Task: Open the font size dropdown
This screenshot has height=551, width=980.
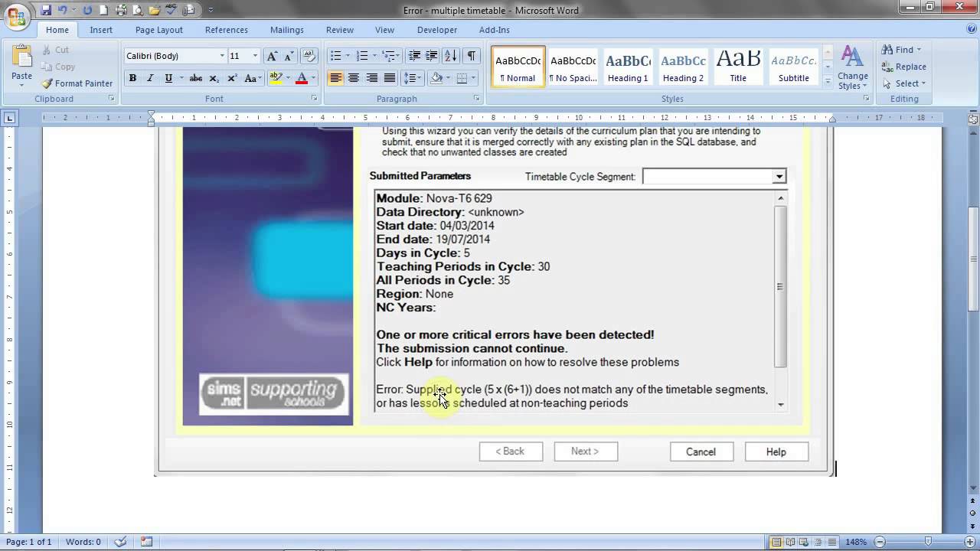Action: coord(255,56)
